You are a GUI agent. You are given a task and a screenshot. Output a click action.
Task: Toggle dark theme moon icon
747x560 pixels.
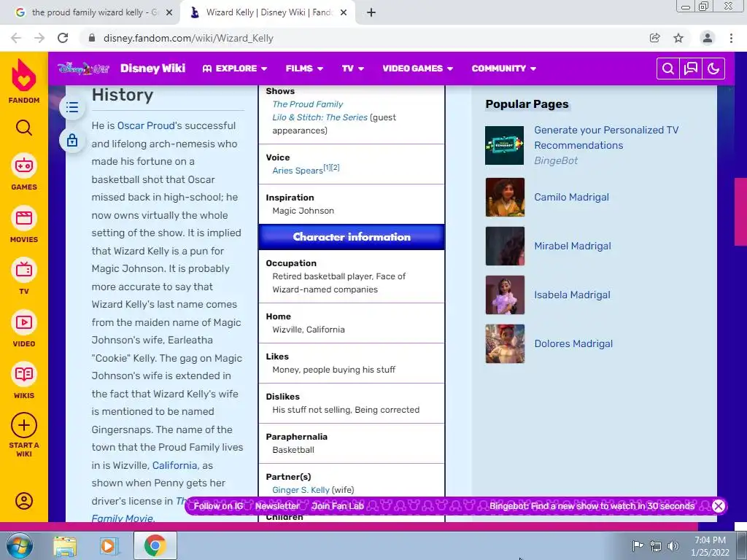[713, 69]
